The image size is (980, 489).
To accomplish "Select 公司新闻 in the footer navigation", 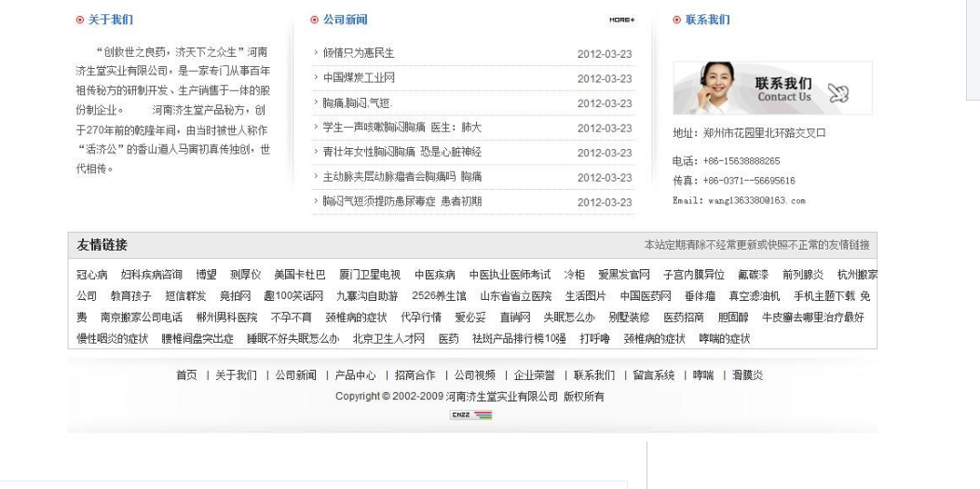I will coord(295,375).
